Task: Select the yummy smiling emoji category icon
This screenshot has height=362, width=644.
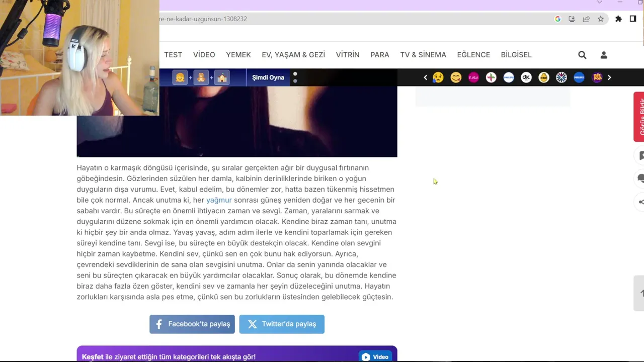Action: 456,77
